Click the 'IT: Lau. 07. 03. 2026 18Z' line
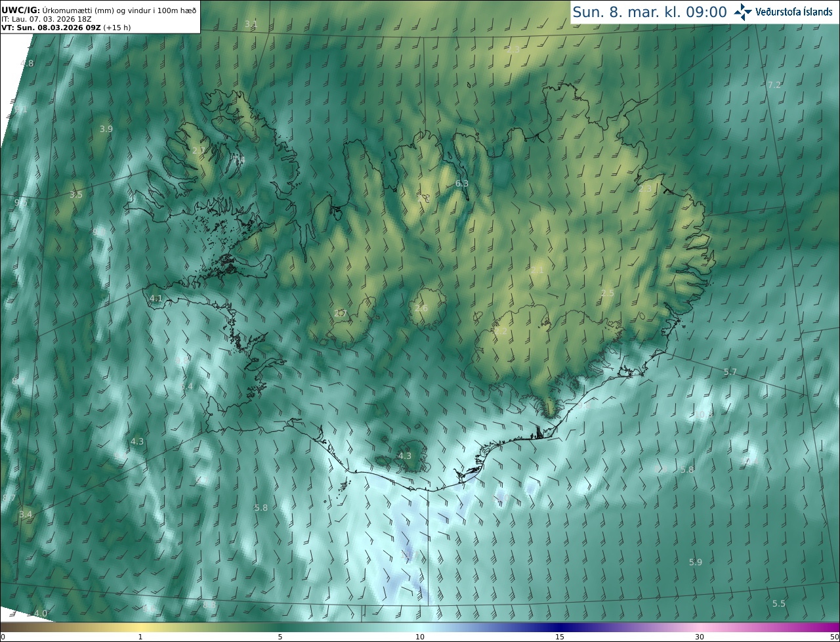This screenshot has height=642, width=840. (x=45, y=19)
